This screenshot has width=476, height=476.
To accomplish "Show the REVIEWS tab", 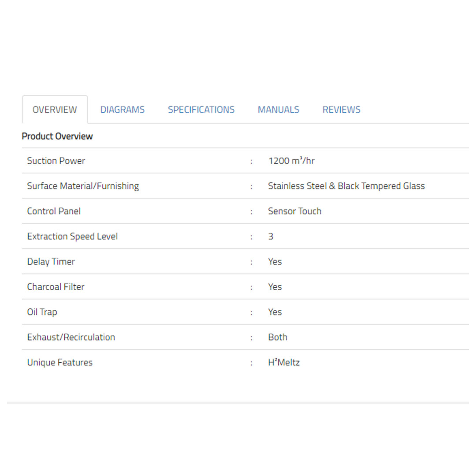I will [x=341, y=110].
